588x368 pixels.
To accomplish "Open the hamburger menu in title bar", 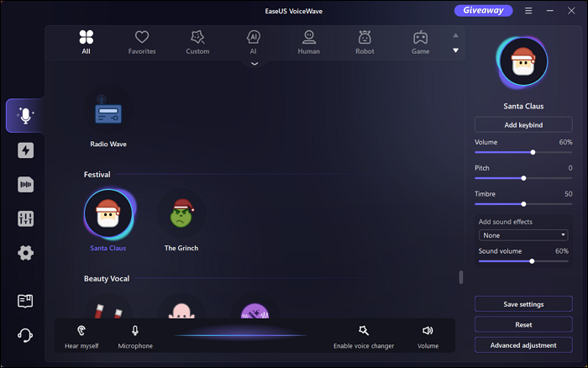I will tap(528, 11).
